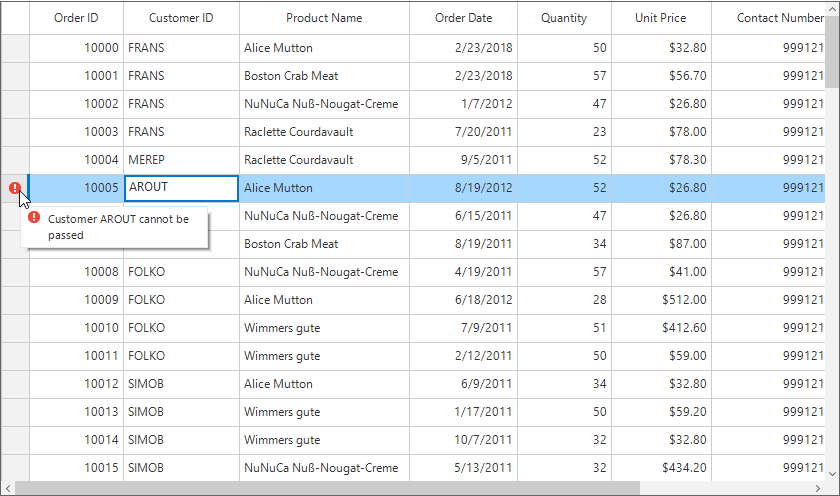Image resolution: width=840 pixels, height=496 pixels.
Task: Click Raclette Courdavault in order 10004 row
Action: (325, 160)
